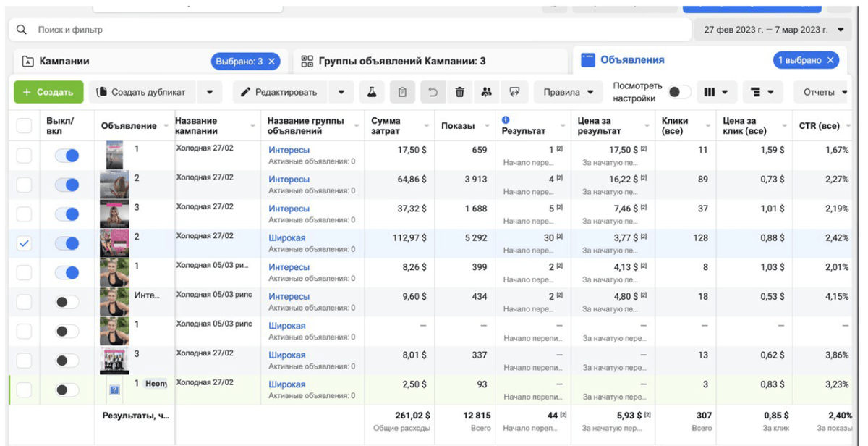This screenshot has height=446, width=868.
Task: Click the 'Создать дубликат' button
Action: tap(142, 92)
